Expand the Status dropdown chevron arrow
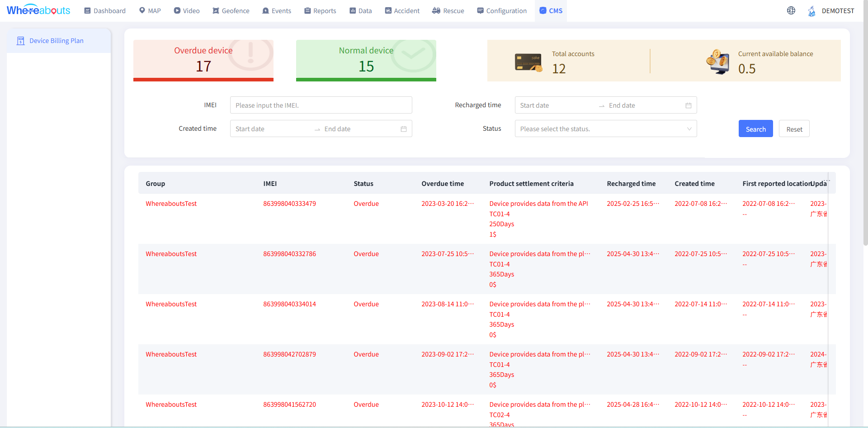This screenshot has width=868, height=428. point(689,129)
